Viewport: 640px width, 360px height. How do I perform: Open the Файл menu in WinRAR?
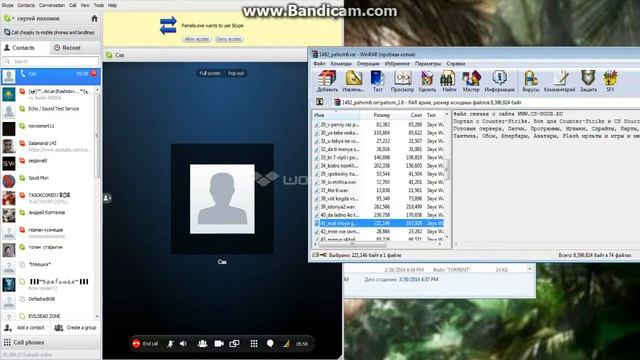pos(319,64)
